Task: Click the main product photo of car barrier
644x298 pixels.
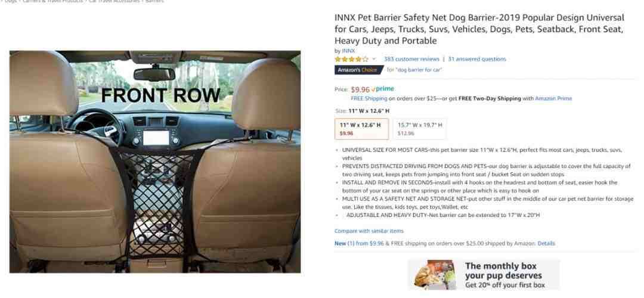Action: point(155,162)
